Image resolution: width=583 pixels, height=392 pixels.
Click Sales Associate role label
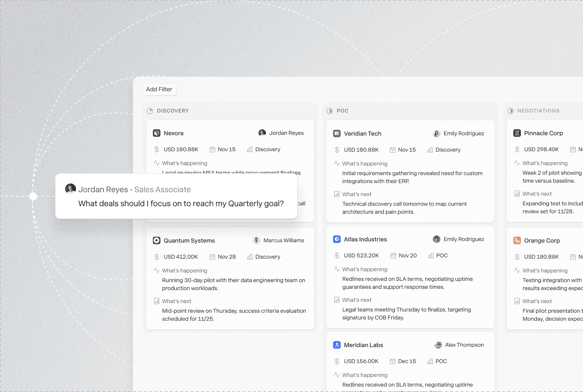coord(162,189)
